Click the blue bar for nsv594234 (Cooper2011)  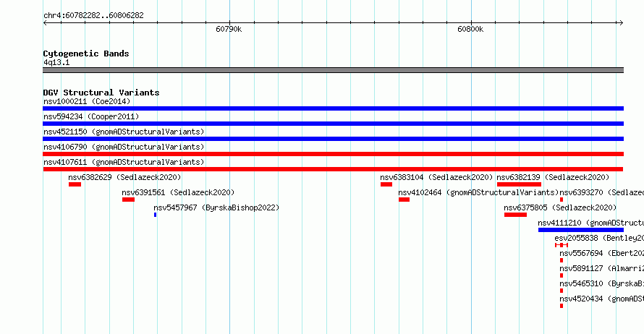333,124
